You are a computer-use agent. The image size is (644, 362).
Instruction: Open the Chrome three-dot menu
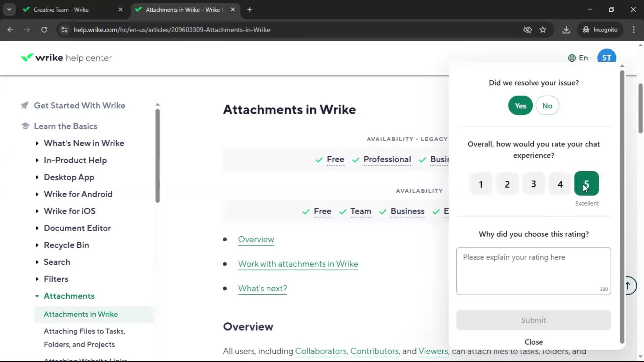pyautogui.click(x=634, y=30)
